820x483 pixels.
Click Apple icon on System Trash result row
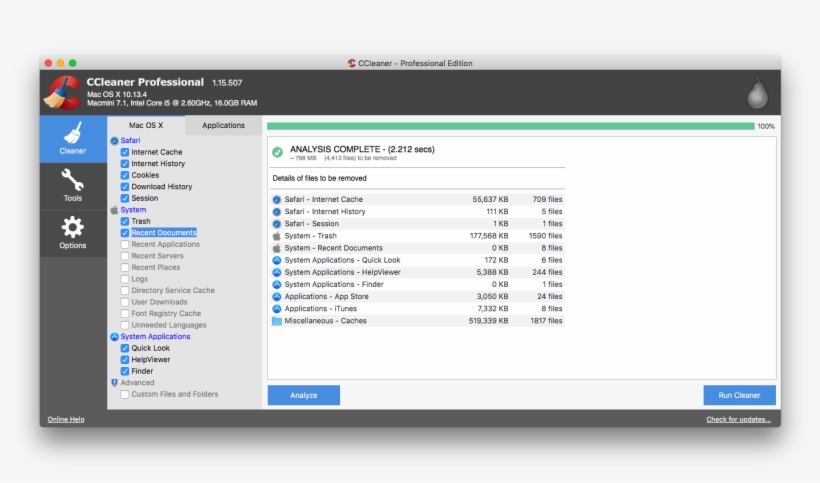(x=277, y=236)
